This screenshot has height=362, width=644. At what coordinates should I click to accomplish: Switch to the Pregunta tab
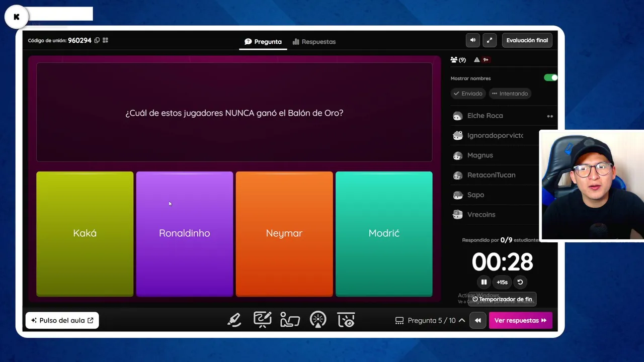tap(263, 42)
